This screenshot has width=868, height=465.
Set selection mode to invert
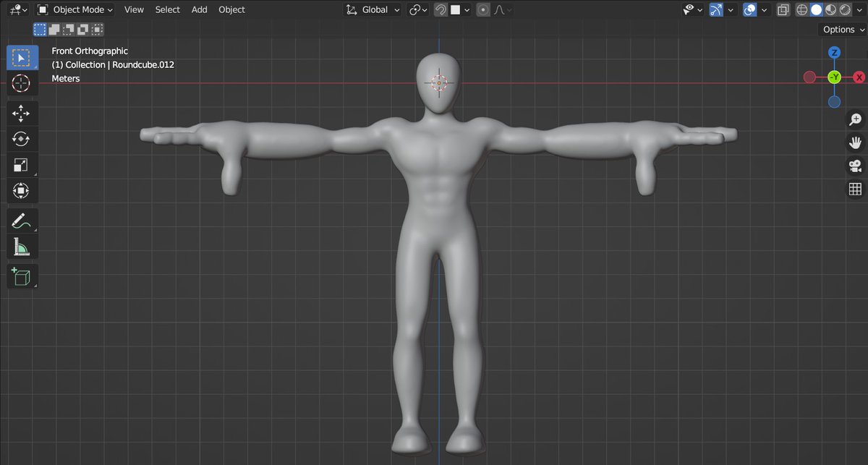click(x=83, y=30)
